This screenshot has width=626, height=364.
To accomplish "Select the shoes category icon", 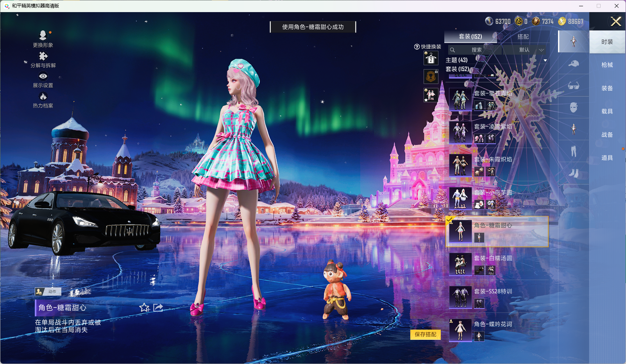I will point(573,173).
